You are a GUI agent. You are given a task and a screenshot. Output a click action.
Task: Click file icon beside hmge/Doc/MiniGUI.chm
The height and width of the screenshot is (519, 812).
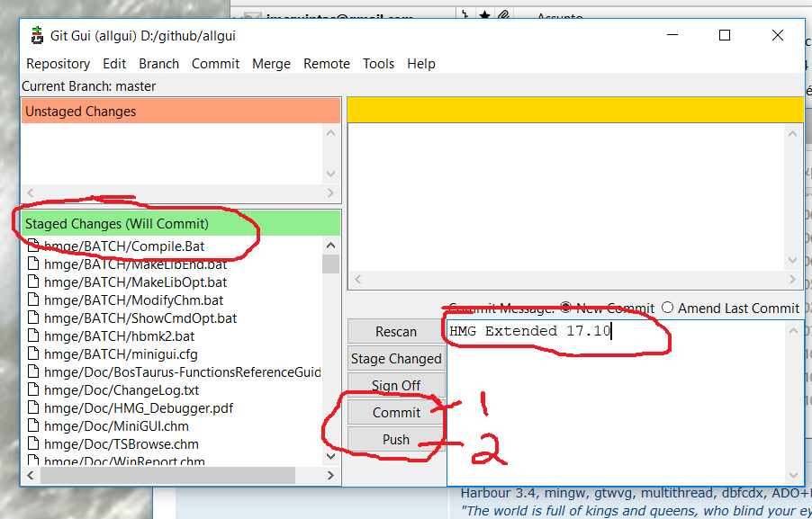point(33,425)
